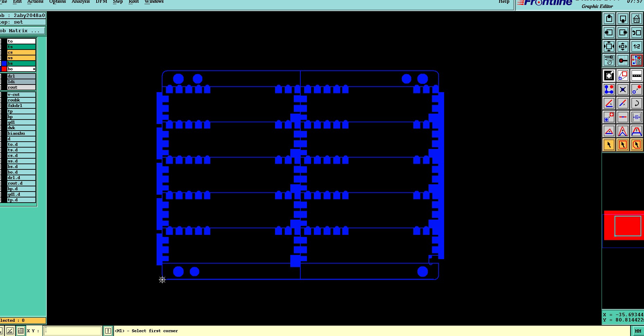The height and width of the screenshot is (336, 644).
Task: Select the ruler measurement icon
Action: pos(637,76)
